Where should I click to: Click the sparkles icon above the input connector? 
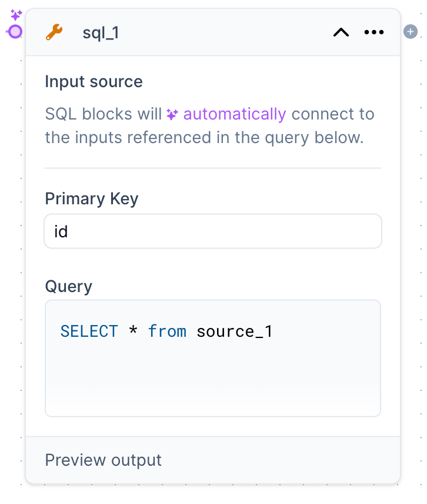(16, 15)
